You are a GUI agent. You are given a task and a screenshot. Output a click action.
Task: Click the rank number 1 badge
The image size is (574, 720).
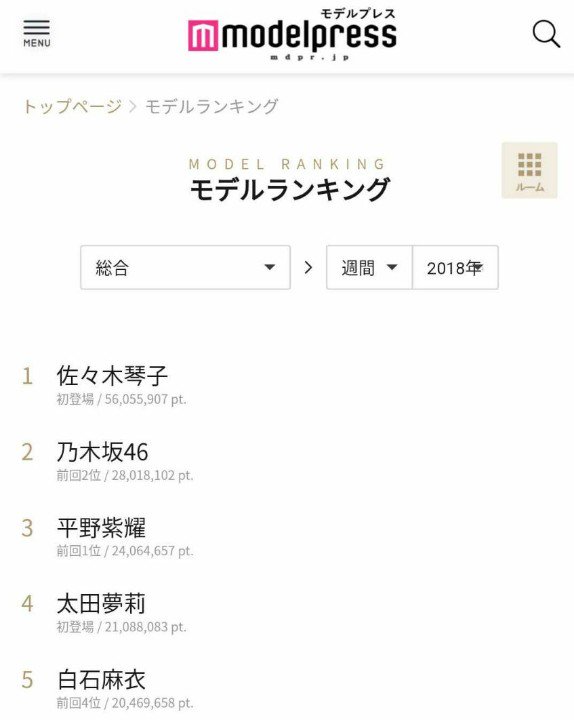28,376
